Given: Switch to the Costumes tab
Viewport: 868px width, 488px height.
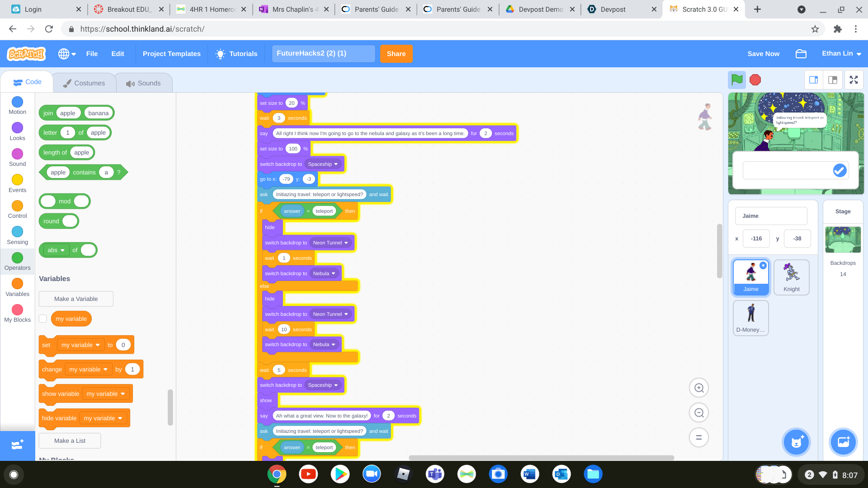Looking at the screenshot, I should pos(84,83).
